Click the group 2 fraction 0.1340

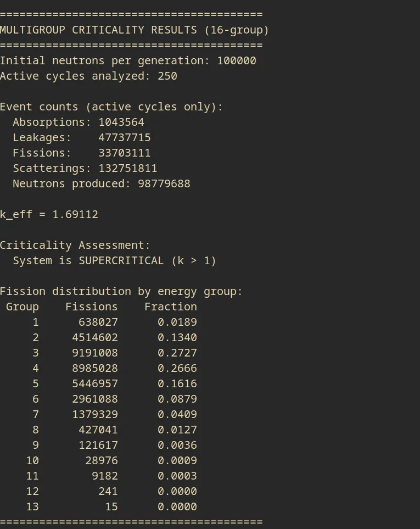point(177,338)
